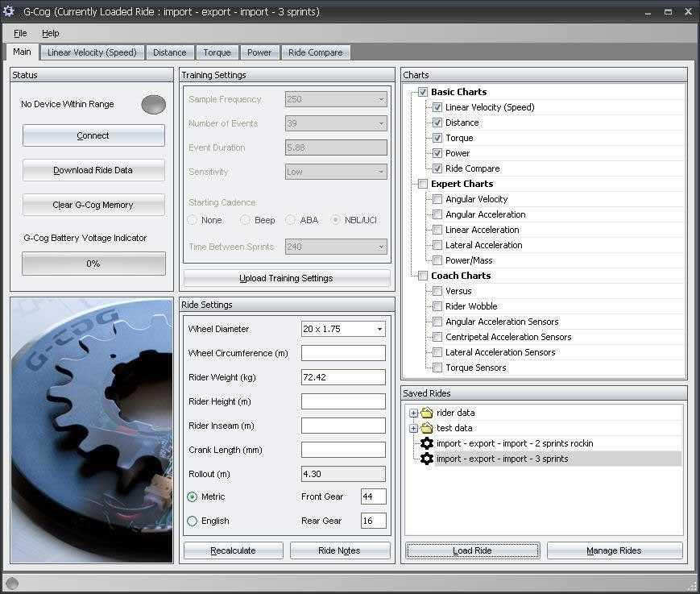Click the Rider Height input field

pos(343,401)
